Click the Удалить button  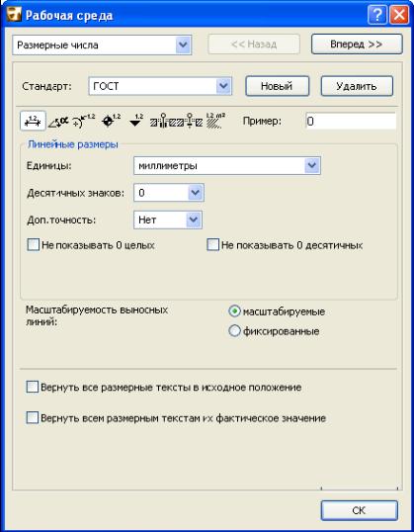[357, 86]
